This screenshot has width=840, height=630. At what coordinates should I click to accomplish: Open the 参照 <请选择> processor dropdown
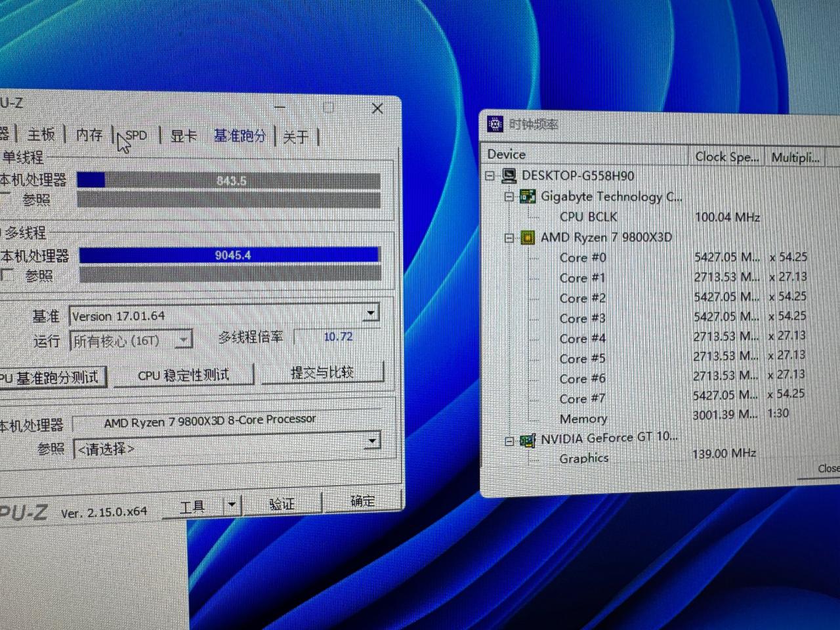pos(372,440)
